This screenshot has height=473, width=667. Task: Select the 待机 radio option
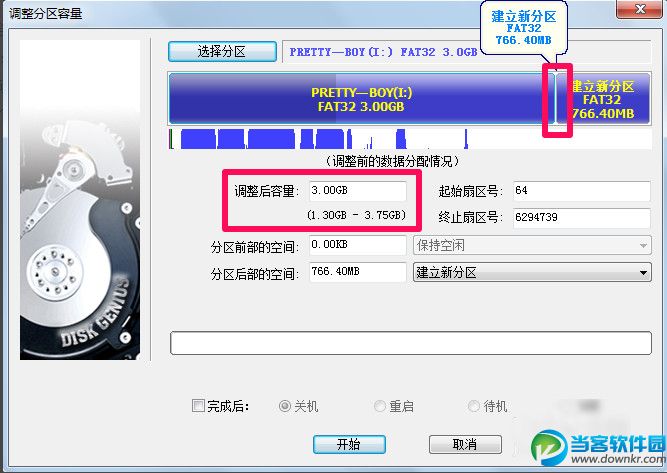click(473, 406)
